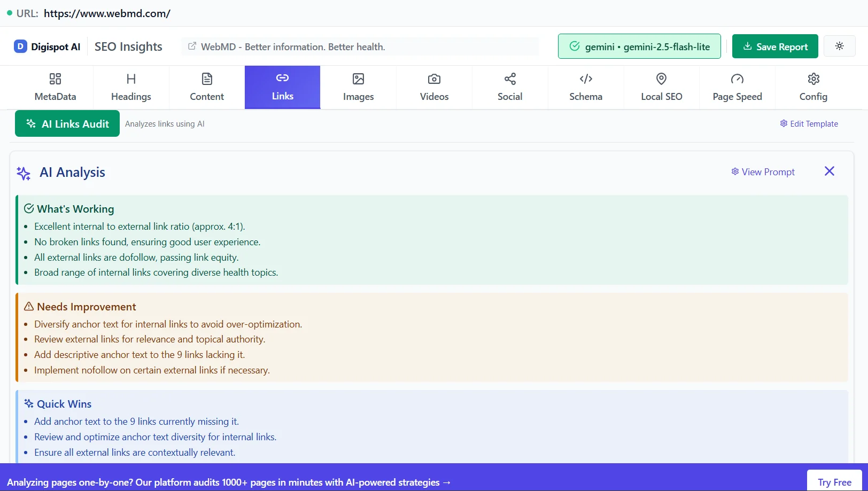Click the Save Report button
Screen dimensions: 868x491
(775, 46)
